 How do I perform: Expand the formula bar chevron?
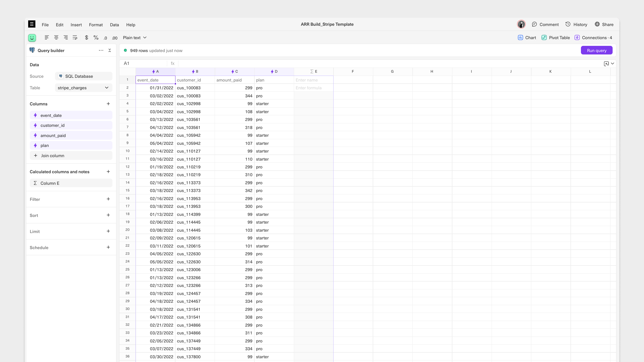(x=613, y=64)
